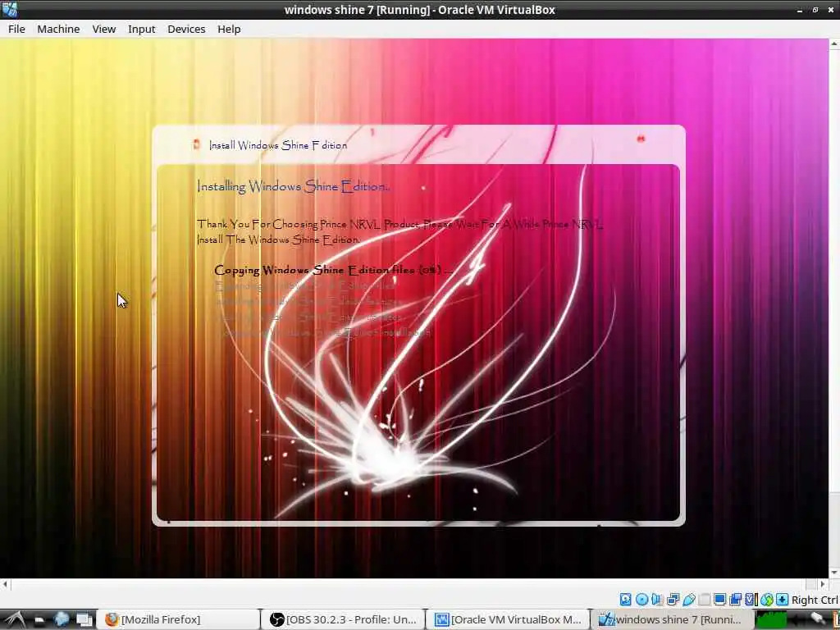Click the network adapters status icon
The height and width of the screenshot is (630, 840).
click(673, 600)
